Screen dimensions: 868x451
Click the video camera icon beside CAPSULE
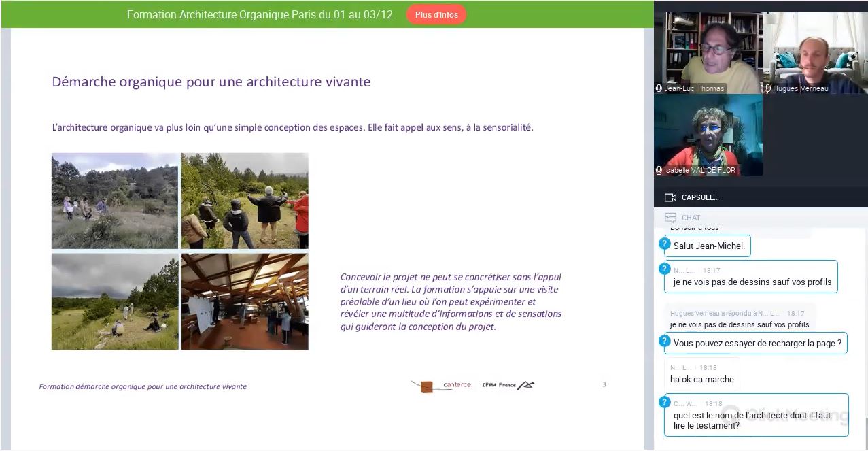[670, 197]
